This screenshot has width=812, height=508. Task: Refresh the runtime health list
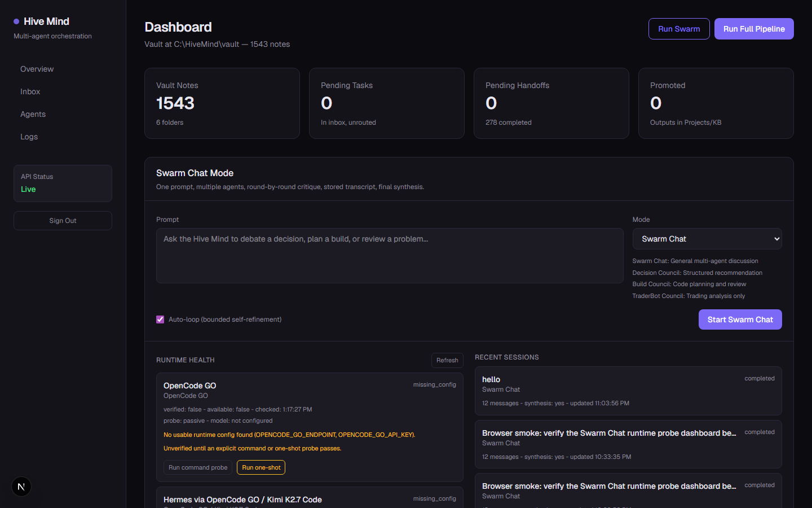point(447,360)
